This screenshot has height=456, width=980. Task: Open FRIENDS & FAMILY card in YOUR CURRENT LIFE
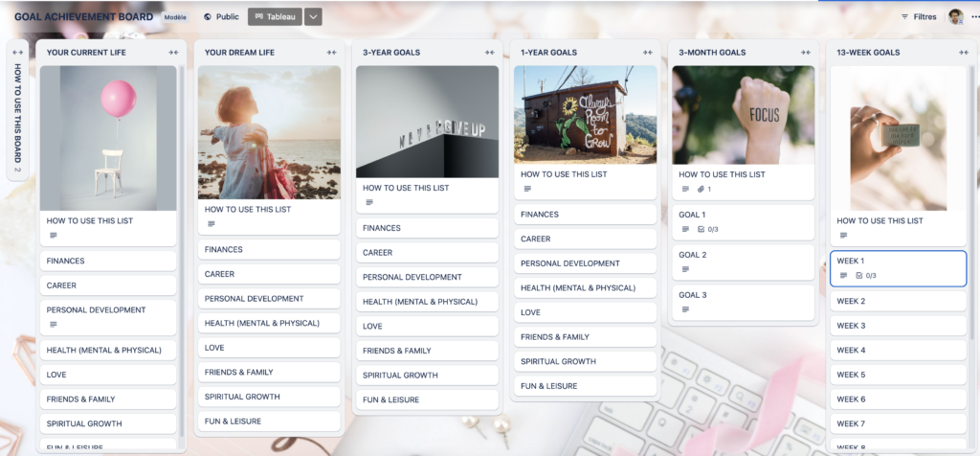[x=108, y=399]
